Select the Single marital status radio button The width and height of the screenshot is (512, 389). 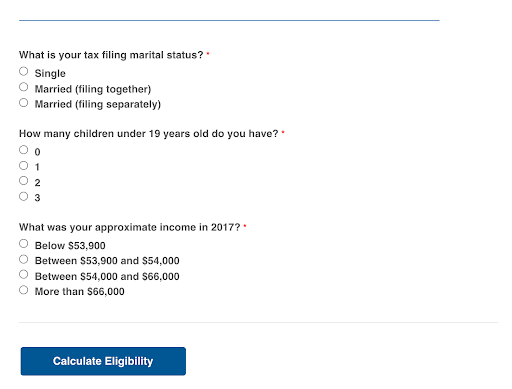tap(23, 71)
